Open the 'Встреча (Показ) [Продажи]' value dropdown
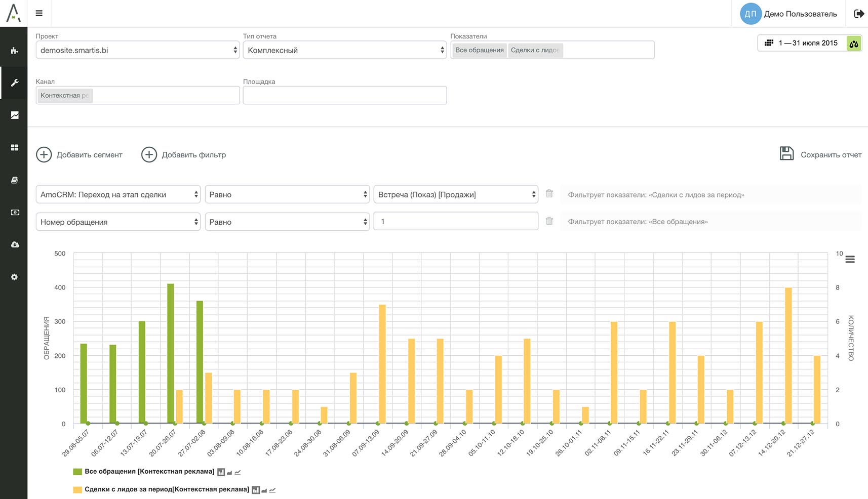 [x=456, y=194]
